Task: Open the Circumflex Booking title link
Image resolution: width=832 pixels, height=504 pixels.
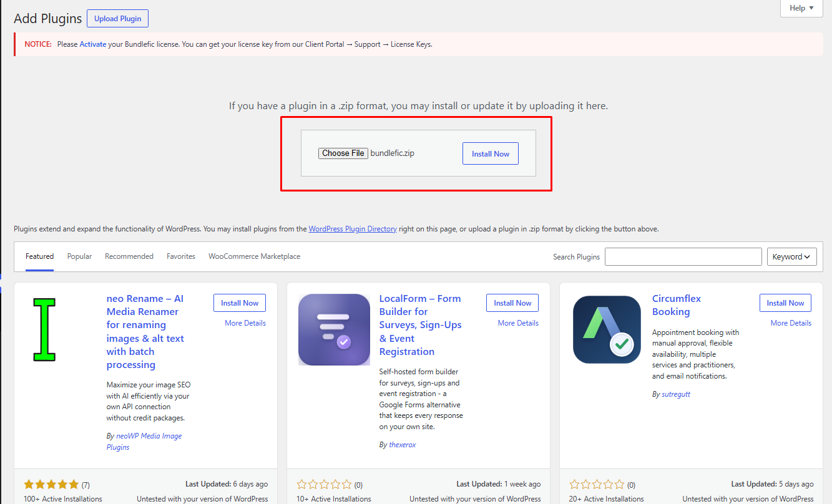Action: tap(677, 305)
